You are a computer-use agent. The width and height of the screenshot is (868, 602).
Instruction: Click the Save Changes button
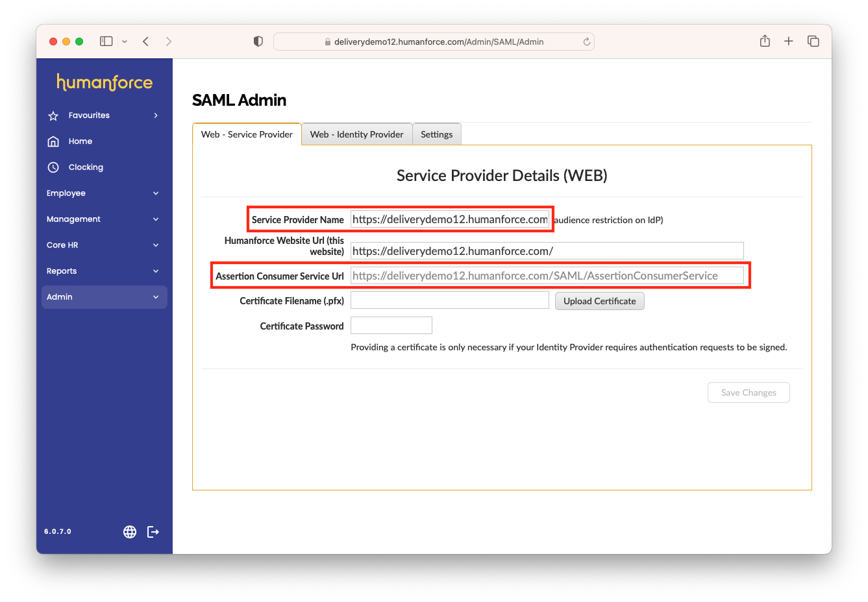[748, 392]
